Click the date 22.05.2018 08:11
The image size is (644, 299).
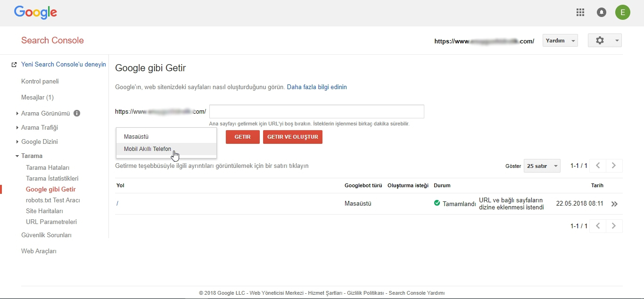(580, 204)
